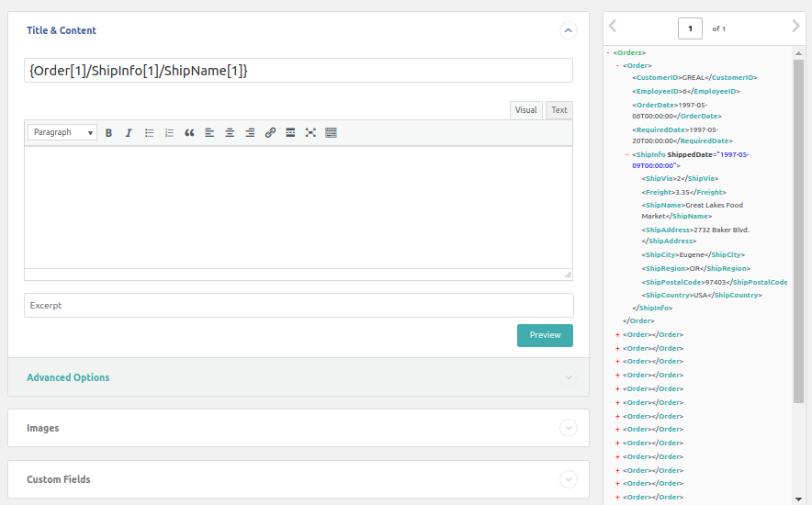This screenshot has width=812, height=505.
Task: Go to the next record arrow
Action: click(x=796, y=26)
